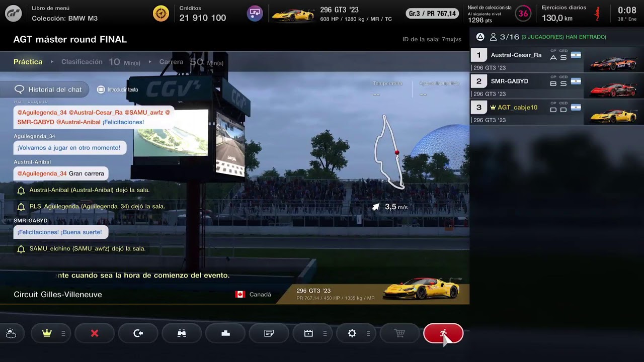Click the red X button
Image resolution: width=644 pixels, height=362 pixels.
click(x=95, y=333)
